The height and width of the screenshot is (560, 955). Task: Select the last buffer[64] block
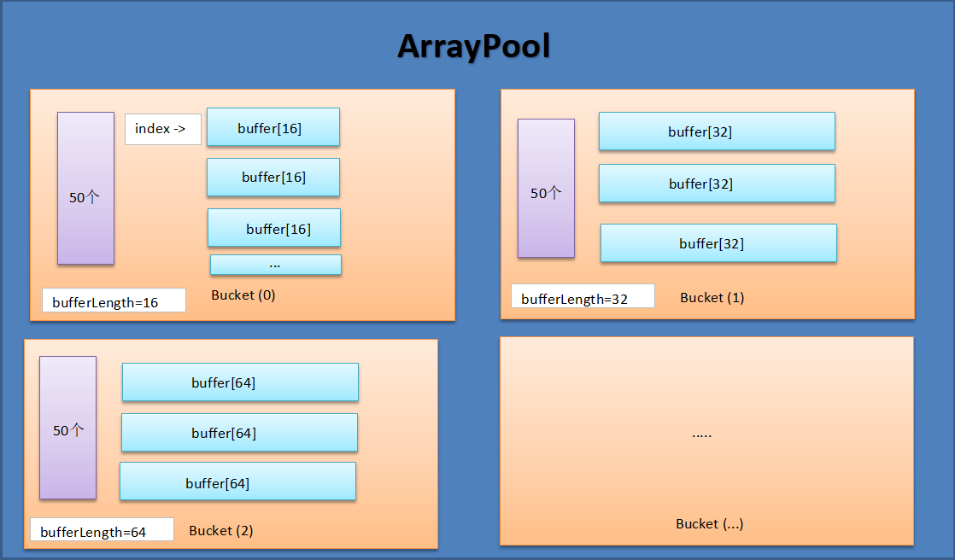[237, 481]
